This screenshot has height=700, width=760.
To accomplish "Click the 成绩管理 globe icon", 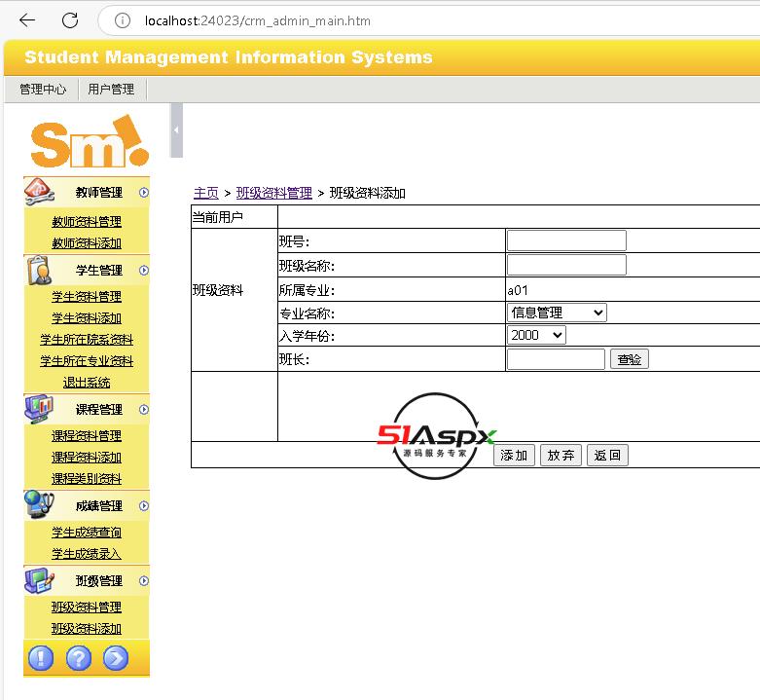I will point(40,504).
